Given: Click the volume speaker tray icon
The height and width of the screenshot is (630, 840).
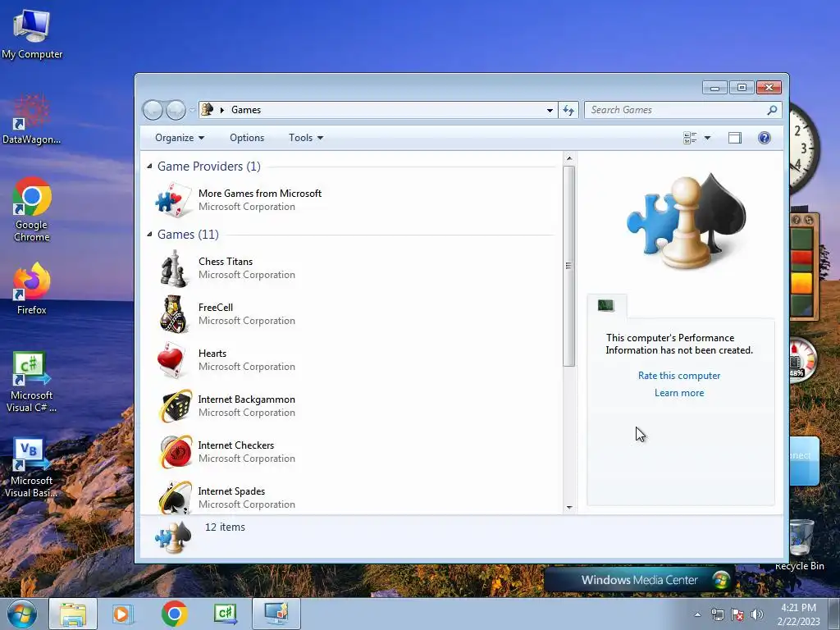Looking at the screenshot, I should tap(756, 614).
